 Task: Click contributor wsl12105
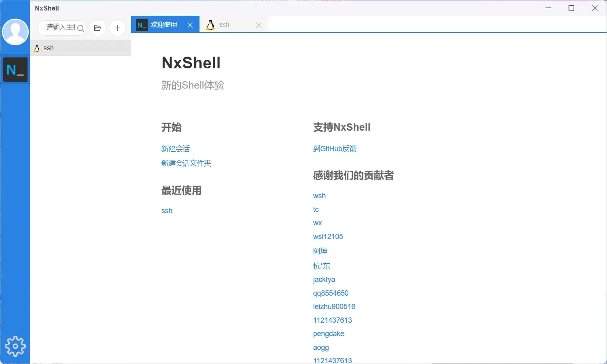click(328, 237)
